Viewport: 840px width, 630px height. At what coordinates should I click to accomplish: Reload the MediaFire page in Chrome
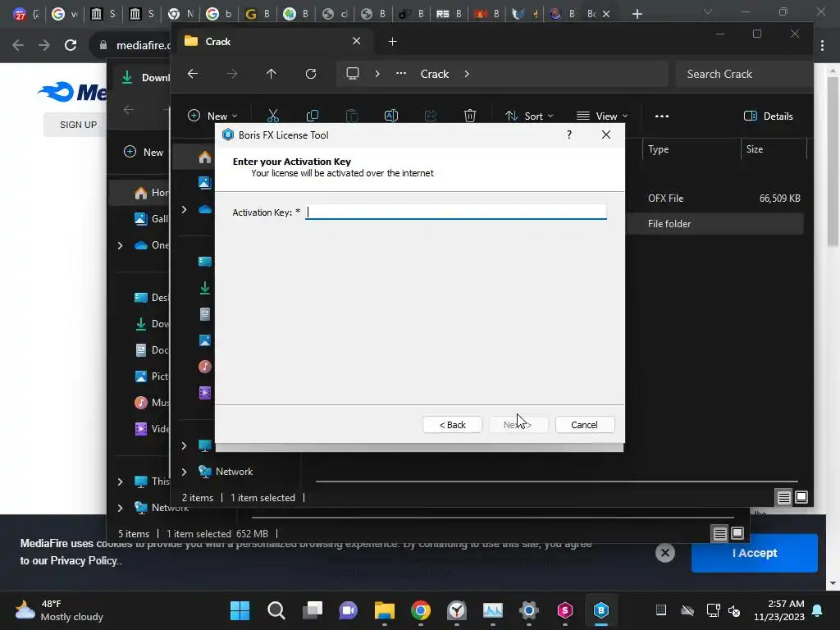71,45
